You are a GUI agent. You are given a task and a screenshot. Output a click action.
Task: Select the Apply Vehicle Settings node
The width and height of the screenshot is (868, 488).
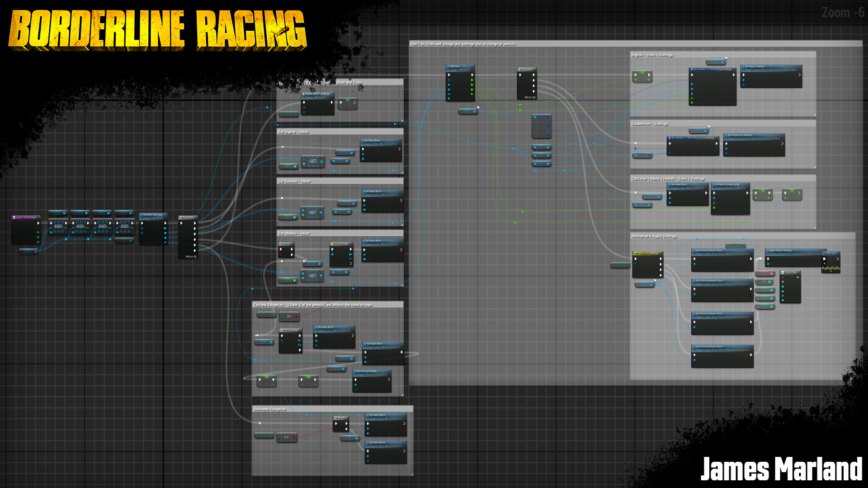(793, 258)
